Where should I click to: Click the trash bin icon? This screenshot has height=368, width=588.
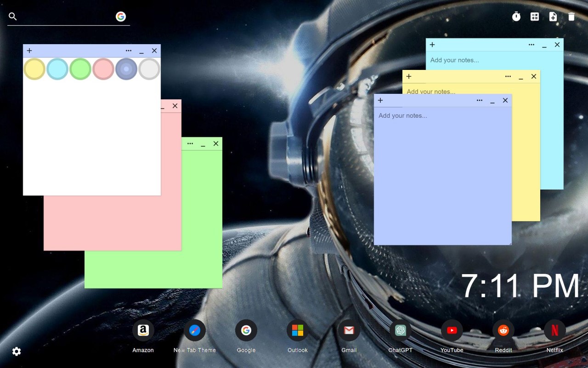click(x=571, y=17)
